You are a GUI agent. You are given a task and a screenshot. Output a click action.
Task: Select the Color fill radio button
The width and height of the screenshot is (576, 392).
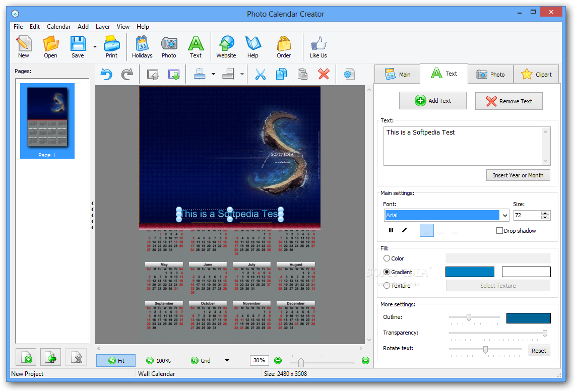click(x=387, y=258)
